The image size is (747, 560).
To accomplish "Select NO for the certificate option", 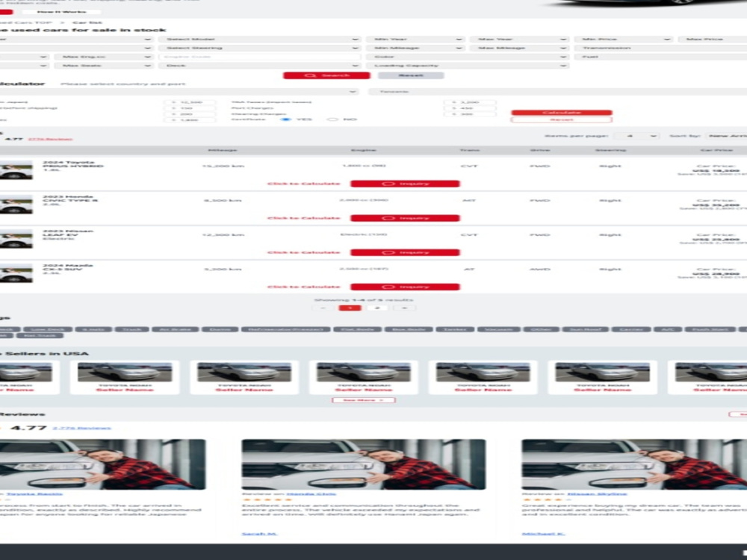I will tap(332, 119).
